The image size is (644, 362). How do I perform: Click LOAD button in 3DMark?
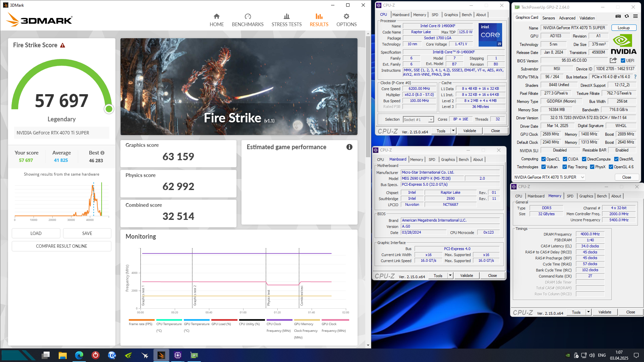click(36, 233)
